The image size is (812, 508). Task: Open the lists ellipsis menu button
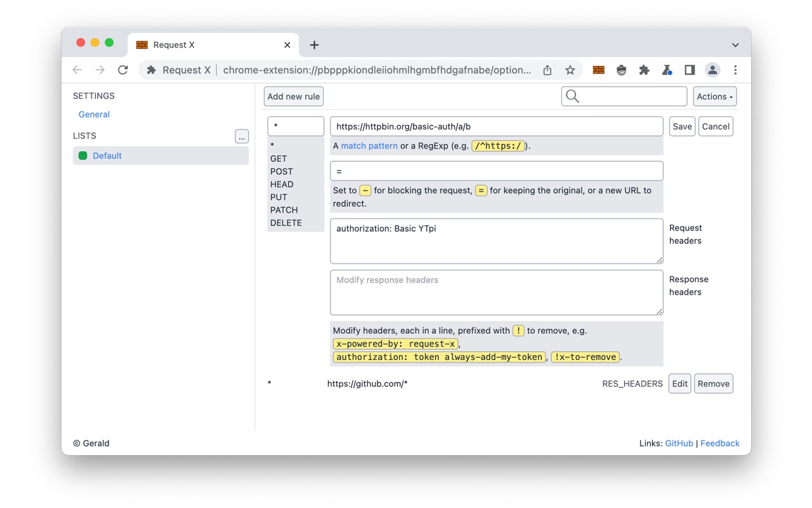coord(242,137)
